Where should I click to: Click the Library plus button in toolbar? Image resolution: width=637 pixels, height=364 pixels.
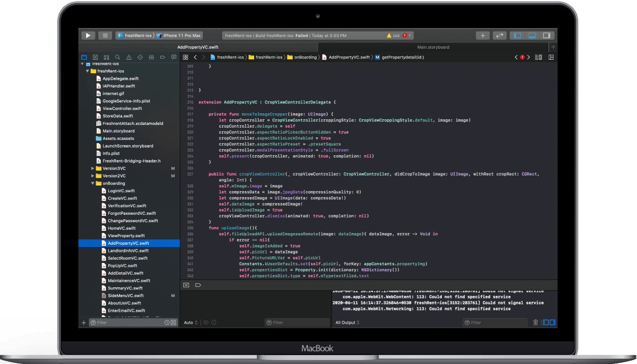[483, 35]
